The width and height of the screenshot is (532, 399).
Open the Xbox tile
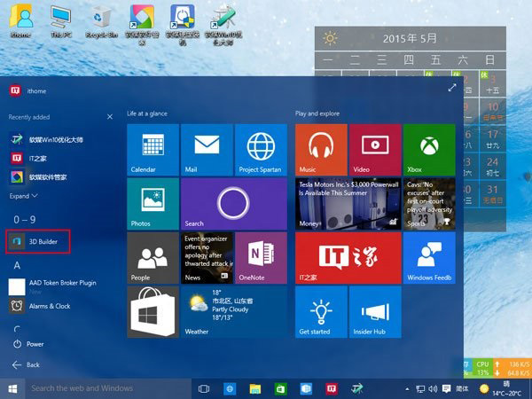click(429, 149)
